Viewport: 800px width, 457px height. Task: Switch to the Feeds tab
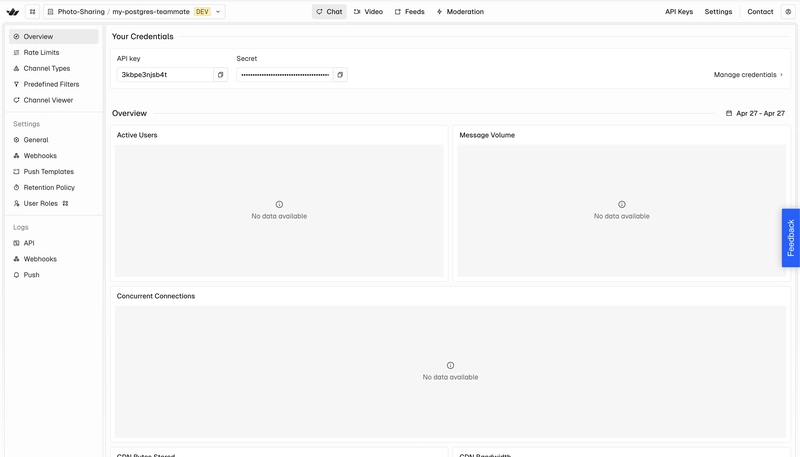point(410,12)
